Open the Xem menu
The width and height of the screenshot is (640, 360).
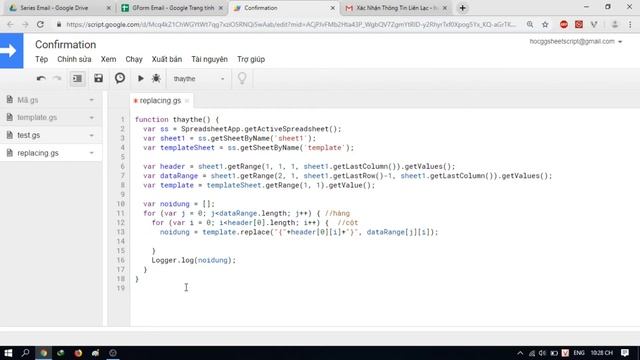pos(108,59)
